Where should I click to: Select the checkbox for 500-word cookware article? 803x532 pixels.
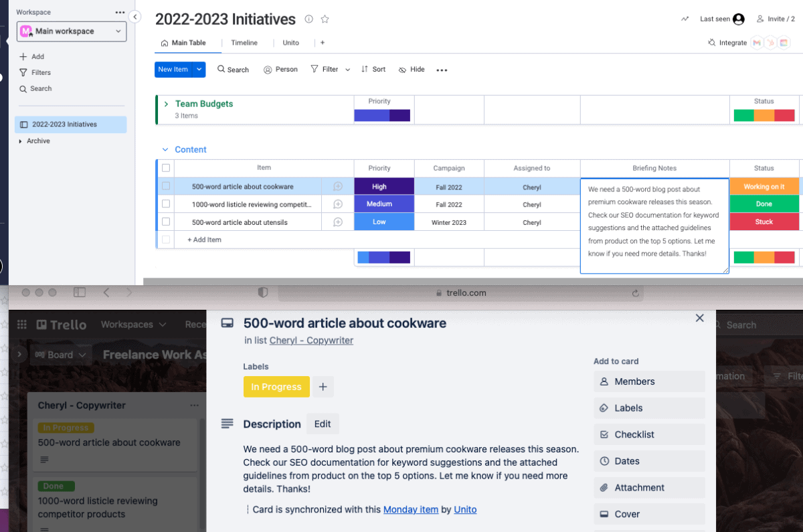[165, 186]
